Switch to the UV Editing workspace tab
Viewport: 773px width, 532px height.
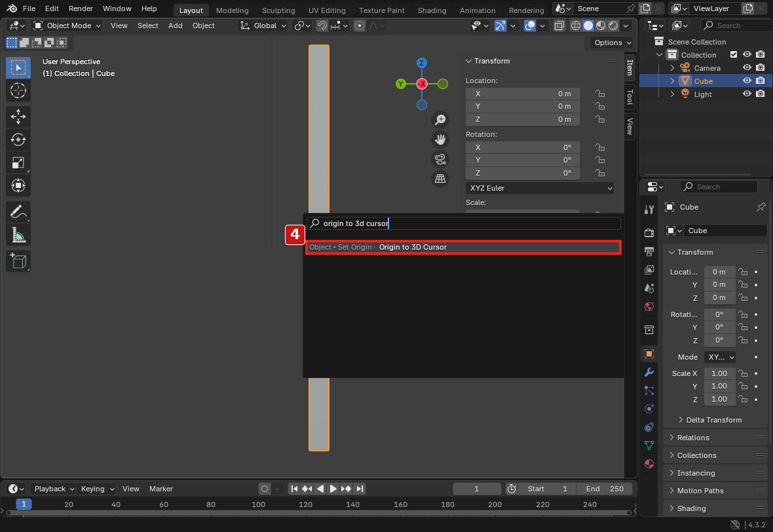327,10
